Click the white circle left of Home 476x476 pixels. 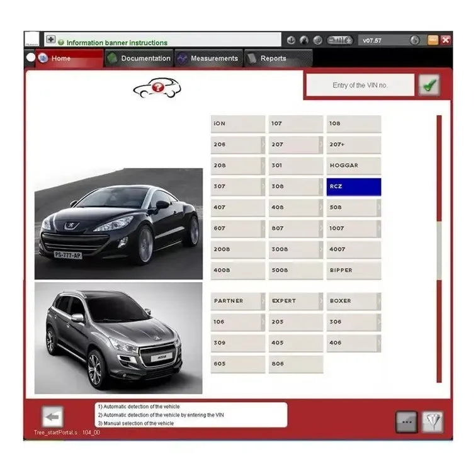tap(31, 57)
